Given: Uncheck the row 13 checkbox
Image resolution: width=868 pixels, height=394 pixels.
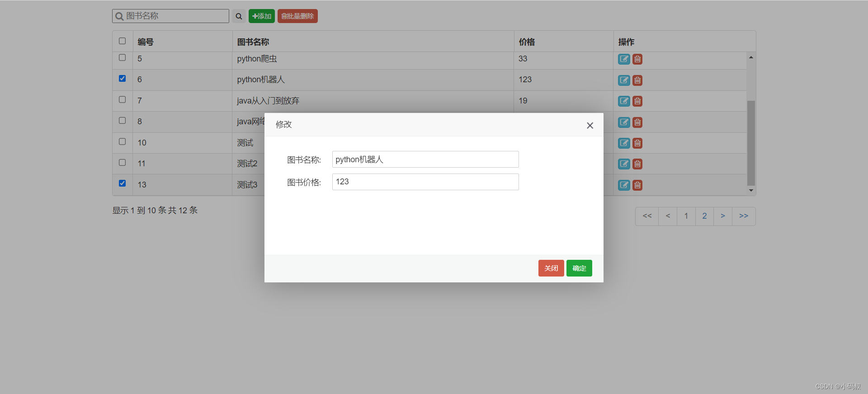Looking at the screenshot, I should click(122, 183).
